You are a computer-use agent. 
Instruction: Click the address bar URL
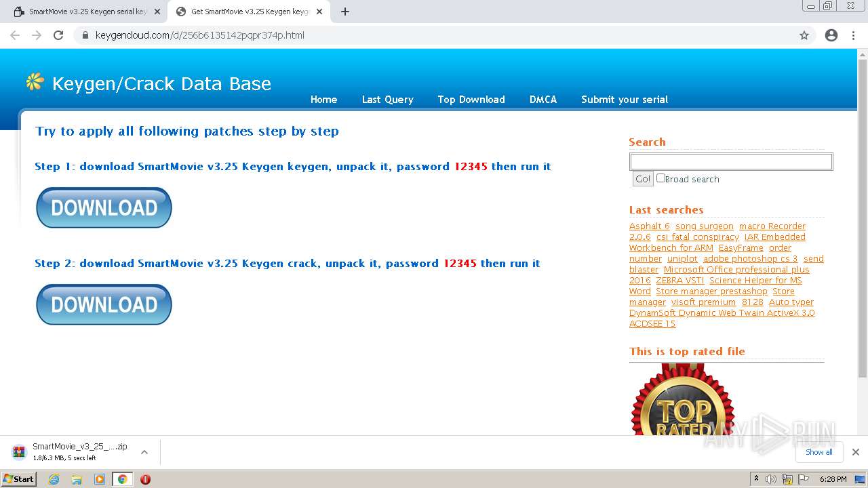tap(199, 35)
